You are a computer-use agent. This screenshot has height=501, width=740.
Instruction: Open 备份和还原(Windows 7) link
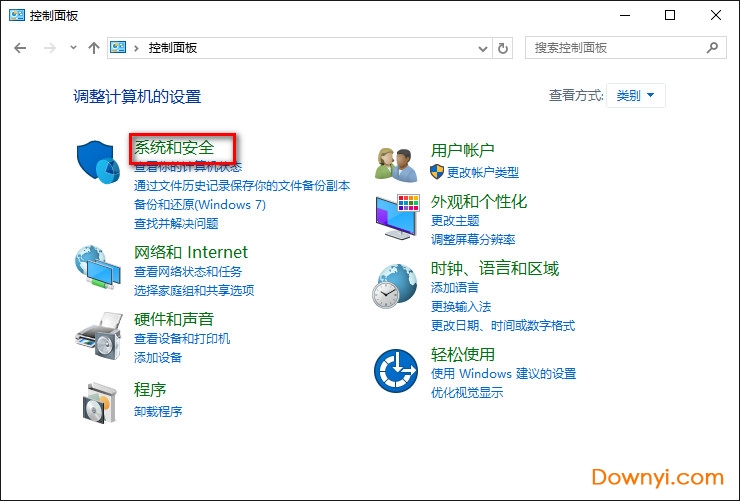200,204
